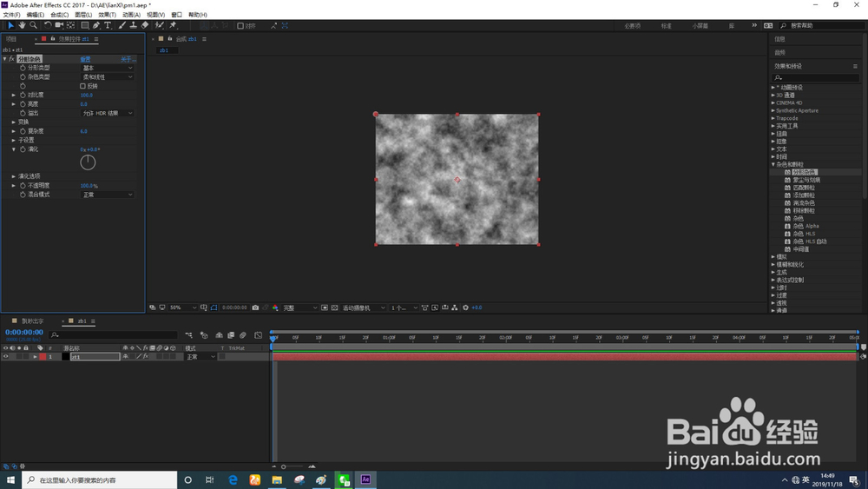
Task: Switch to zb1 timeline tab
Action: [x=82, y=321]
